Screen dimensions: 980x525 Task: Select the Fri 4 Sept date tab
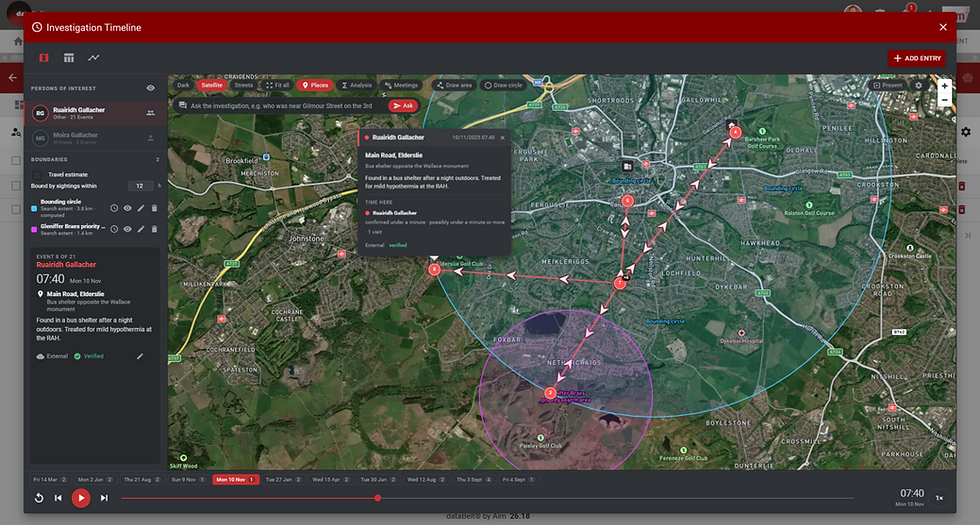[518, 480]
